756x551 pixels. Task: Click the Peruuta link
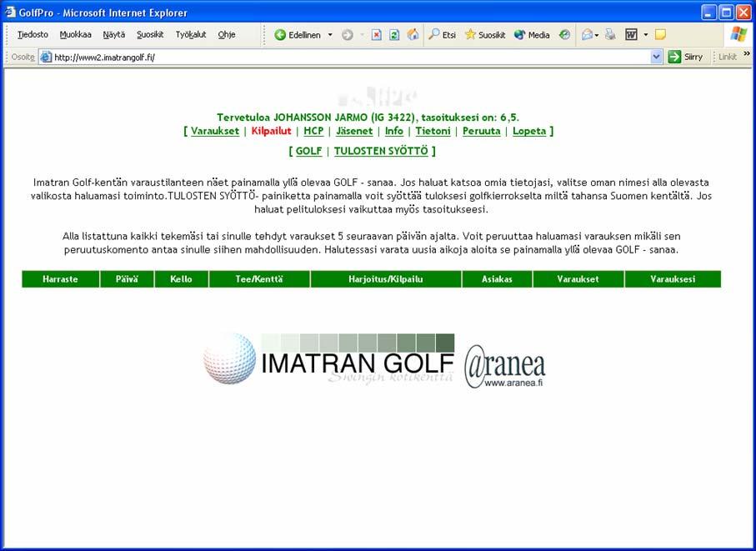click(481, 131)
